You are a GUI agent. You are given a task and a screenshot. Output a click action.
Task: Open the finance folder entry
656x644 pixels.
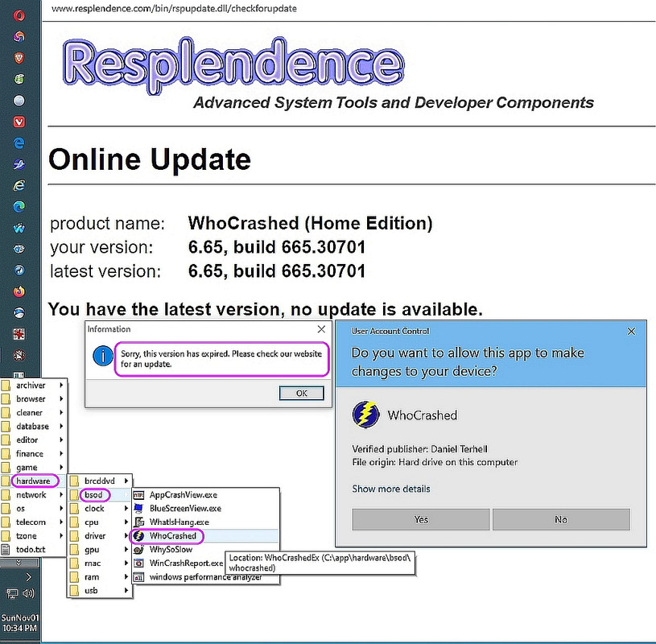point(33,453)
